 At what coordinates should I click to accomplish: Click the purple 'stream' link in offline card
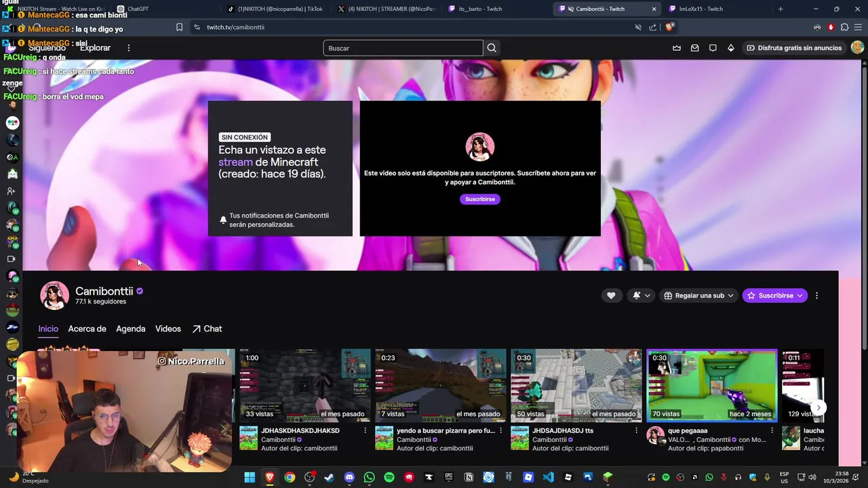tap(235, 162)
